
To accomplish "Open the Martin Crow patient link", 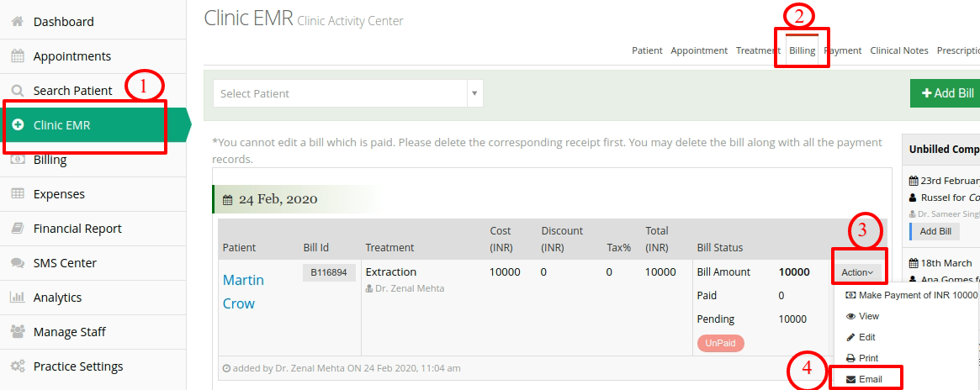I will point(243,292).
